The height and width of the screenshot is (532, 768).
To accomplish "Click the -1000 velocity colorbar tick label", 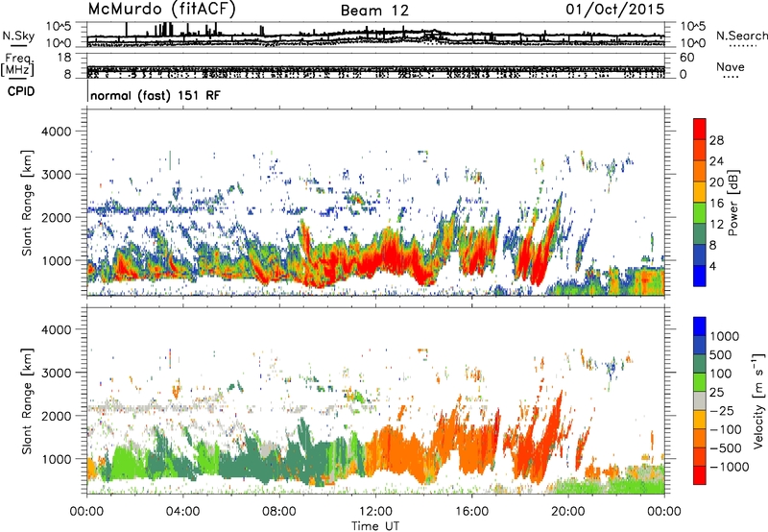I will [x=729, y=467].
